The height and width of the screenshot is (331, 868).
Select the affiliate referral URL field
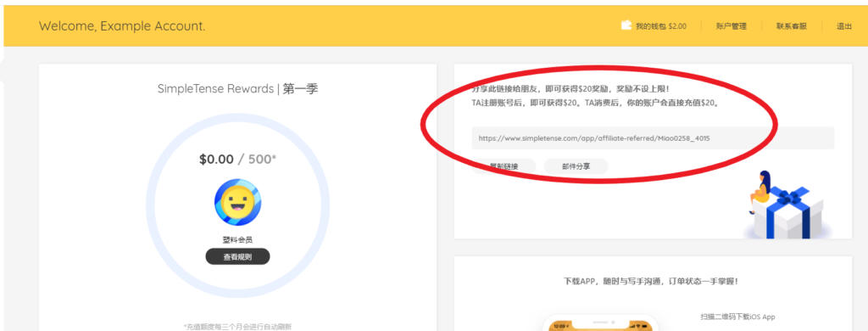653,138
